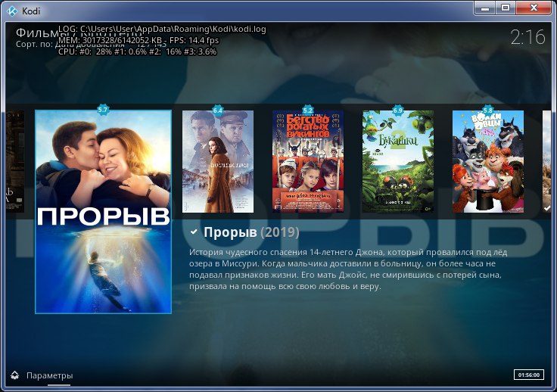557x392 pixels.
Task: Click the Kodi logo in title bar
Action: click(12, 11)
